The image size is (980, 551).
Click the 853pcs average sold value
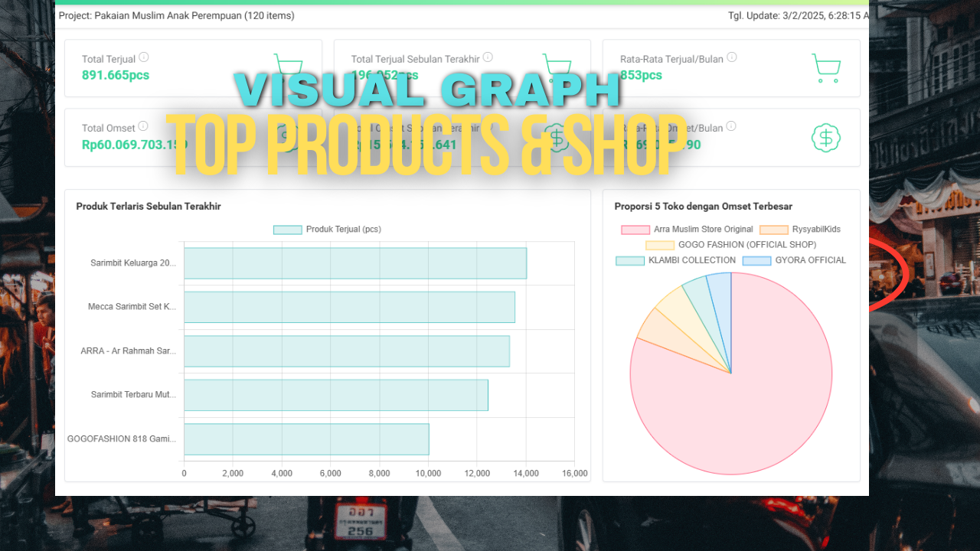[642, 75]
